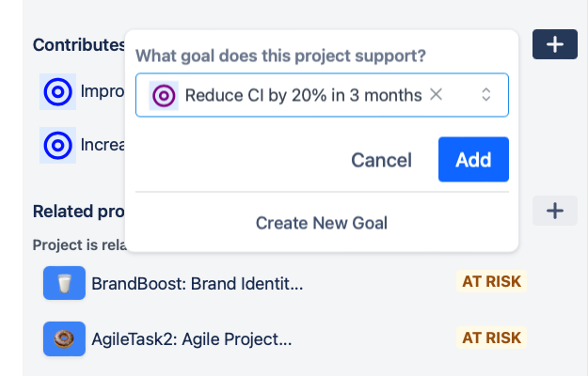This screenshot has height=376, width=588.
Task: Click the AT RISK badge for AgileTask2
Action: 492,338
